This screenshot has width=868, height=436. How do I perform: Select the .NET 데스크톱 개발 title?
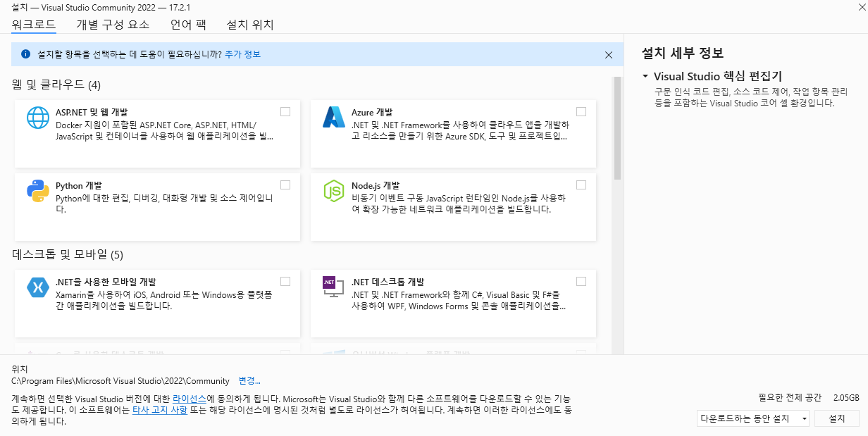tap(387, 282)
